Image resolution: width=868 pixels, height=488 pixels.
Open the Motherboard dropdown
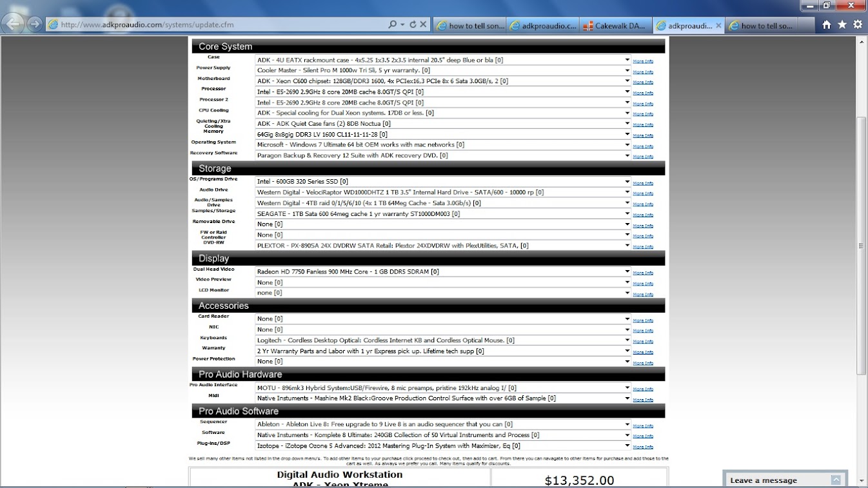coord(442,81)
